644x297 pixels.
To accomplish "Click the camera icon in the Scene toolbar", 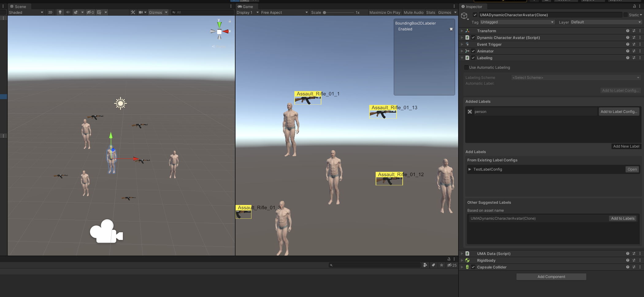I will click(x=140, y=12).
